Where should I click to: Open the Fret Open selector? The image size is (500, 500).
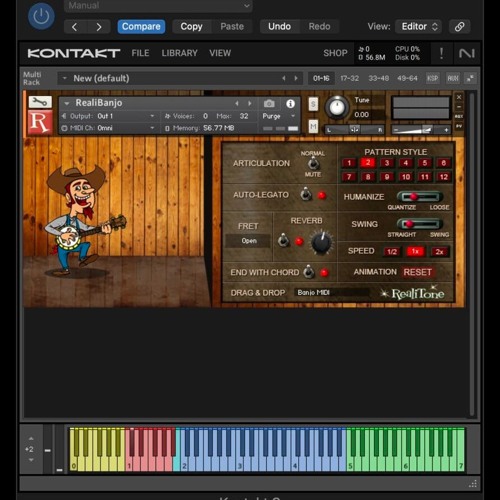point(249,241)
